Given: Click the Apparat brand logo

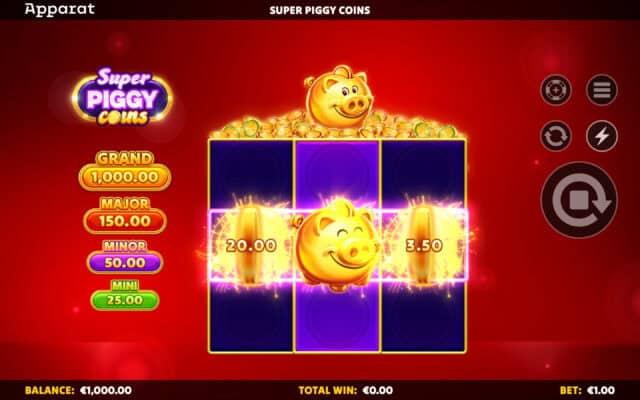Looking at the screenshot, I should click(60, 9).
